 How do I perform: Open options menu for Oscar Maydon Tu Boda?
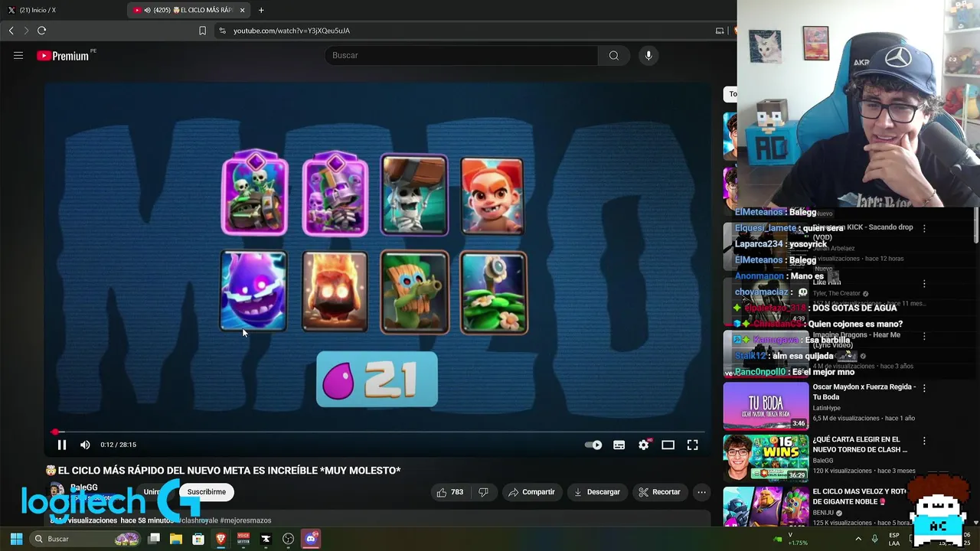pyautogui.click(x=924, y=388)
